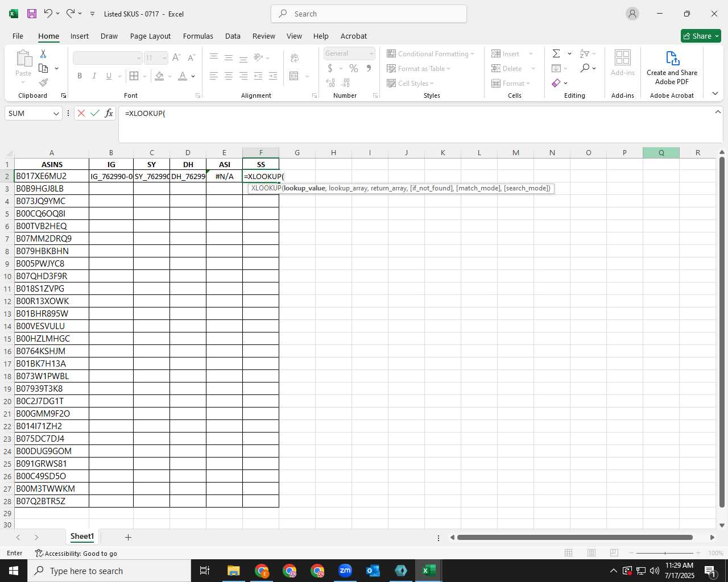Toggle Merge & Center

click(x=294, y=76)
